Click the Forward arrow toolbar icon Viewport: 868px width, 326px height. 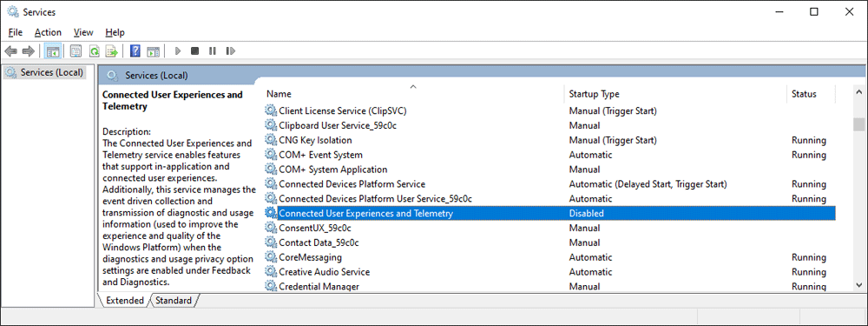coord(29,51)
